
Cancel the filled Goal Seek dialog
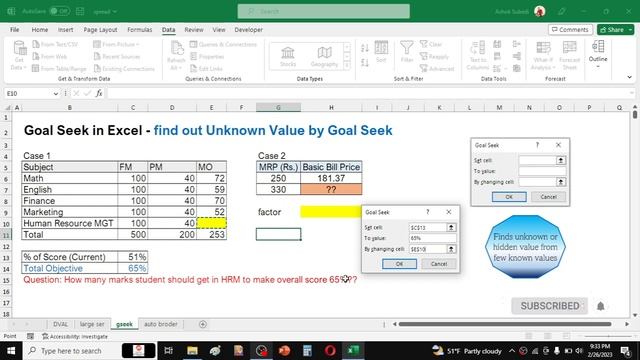pos(439,264)
